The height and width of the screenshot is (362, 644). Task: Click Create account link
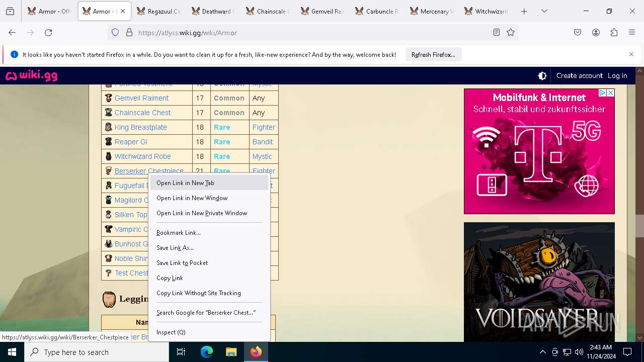580,76
